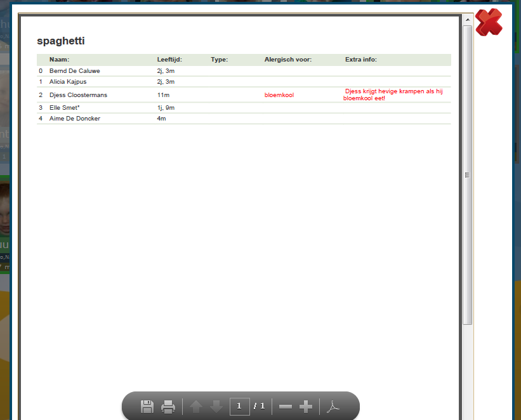This screenshot has width=521, height=420.
Task: Click the red 'bloemkool' allergy text
Action: 279,95
